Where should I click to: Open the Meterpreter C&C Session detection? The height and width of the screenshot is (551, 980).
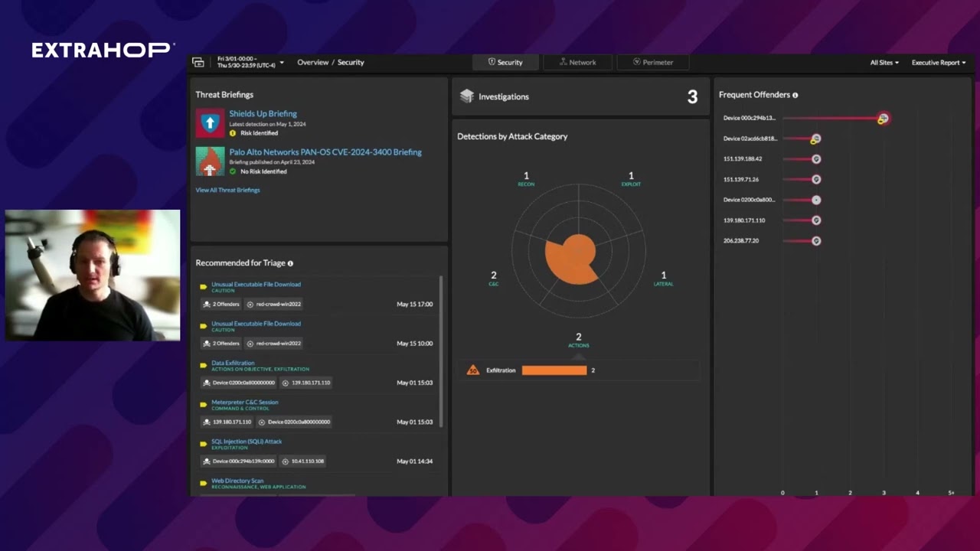pyautogui.click(x=245, y=402)
